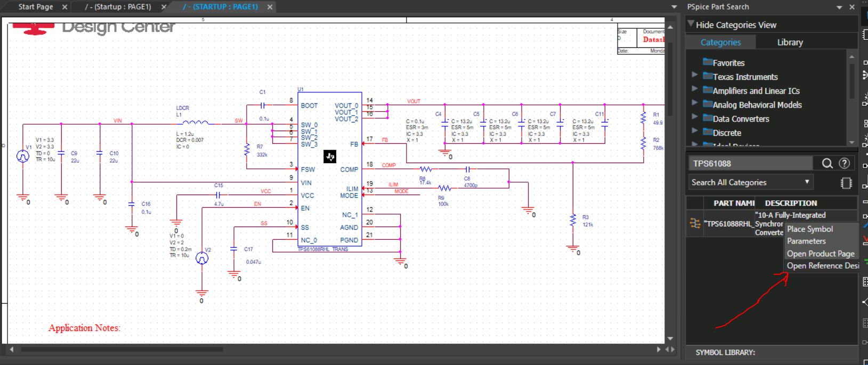
Task: Select the Categories tab
Action: (720, 42)
